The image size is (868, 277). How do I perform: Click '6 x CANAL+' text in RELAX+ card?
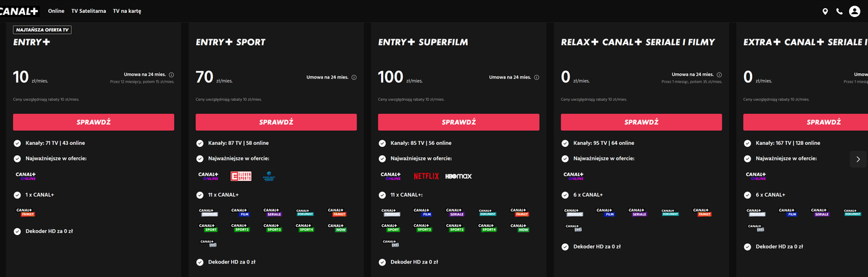pos(587,194)
